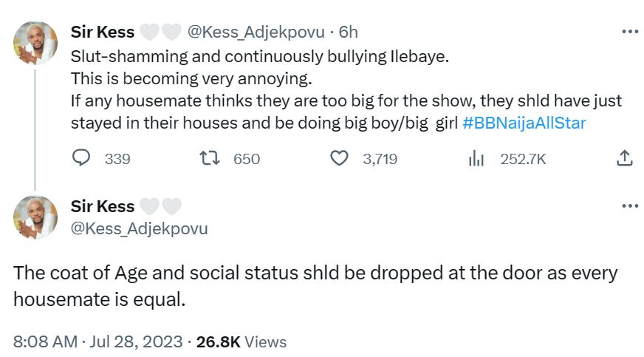The width and height of the screenshot is (644, 357).
Task: Click the 6h timestamp on first tweet
Action: point(349,32)
